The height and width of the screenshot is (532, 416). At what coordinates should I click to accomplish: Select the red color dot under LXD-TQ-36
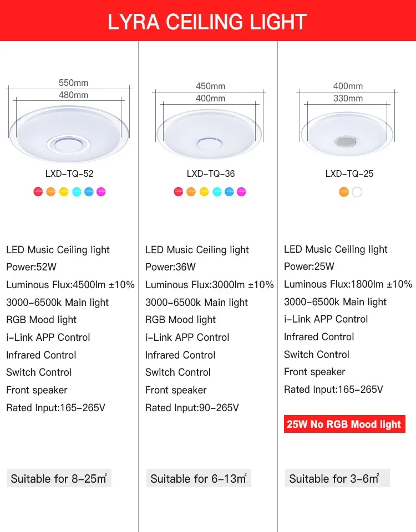[x=178, y=192]
